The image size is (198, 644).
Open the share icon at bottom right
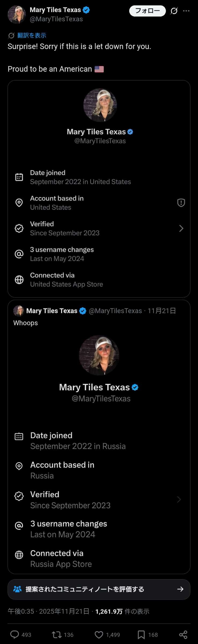point(183,634)
